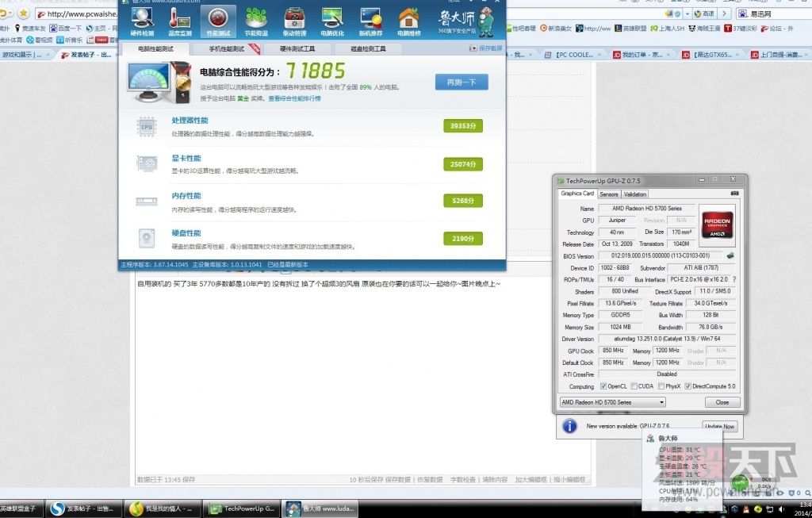Click the hard disk icon beside 硬盘性能
This screenshot has width=812, height=518.
147,238
